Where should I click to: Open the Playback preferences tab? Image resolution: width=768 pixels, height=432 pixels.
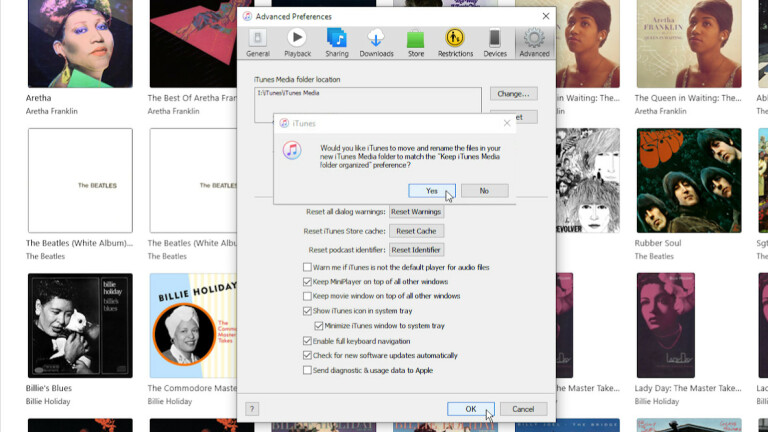pyautogui.click(x=297, y=43)
